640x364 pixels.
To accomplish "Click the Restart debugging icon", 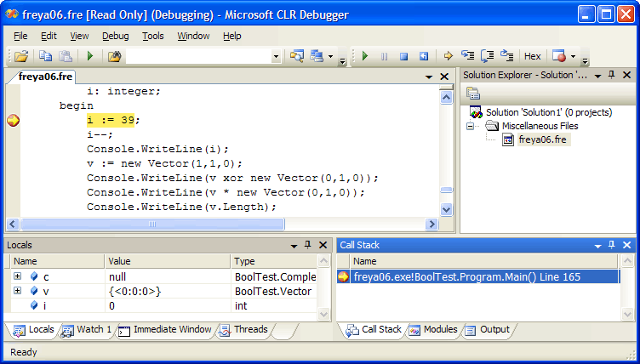I will [x=424, y=56].
